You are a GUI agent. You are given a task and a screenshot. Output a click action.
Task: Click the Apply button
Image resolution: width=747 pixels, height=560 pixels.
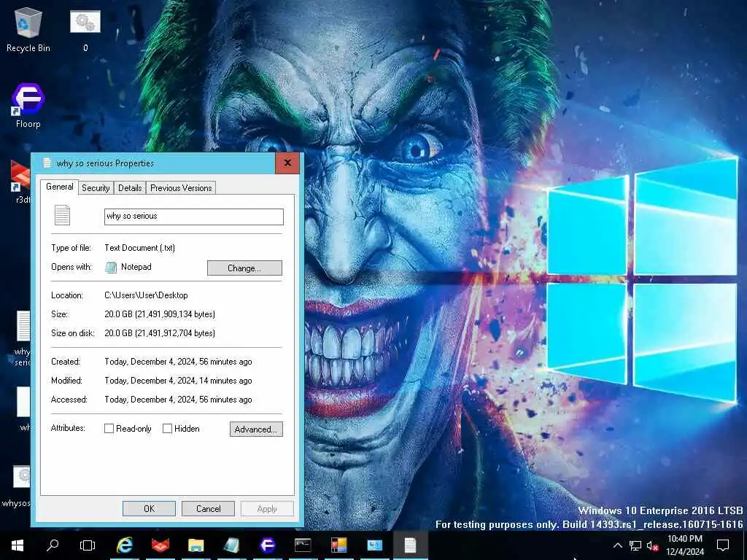pos(267,508)
